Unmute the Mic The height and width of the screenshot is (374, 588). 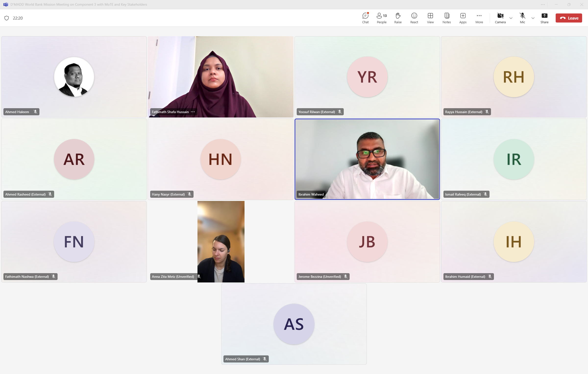522,18
